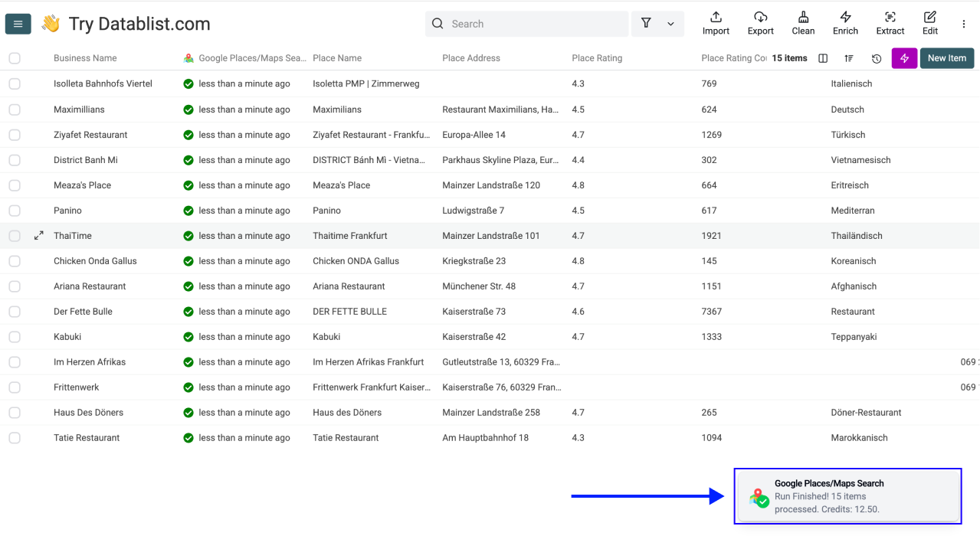Open the sort order icon

pos(849,59)
